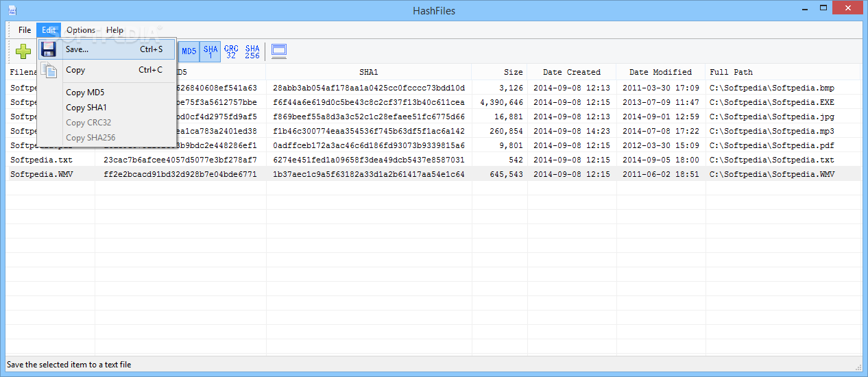The image size is (868, 377).
Task: Click the size value 16,881
Action: tap(509, 117)
